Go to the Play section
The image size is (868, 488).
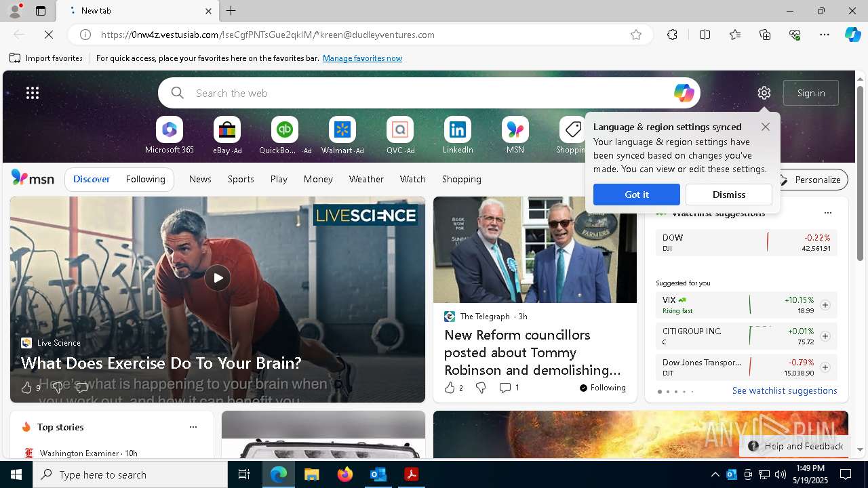click(279, 179)
